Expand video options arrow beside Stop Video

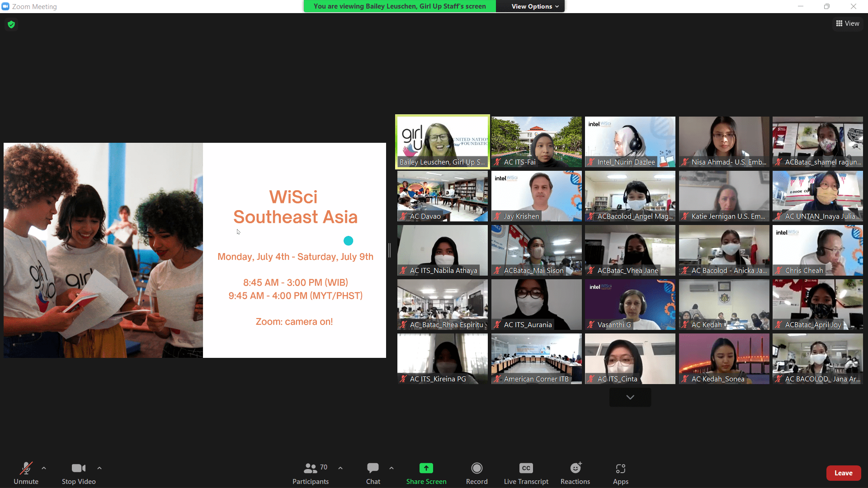coord(99,468)
